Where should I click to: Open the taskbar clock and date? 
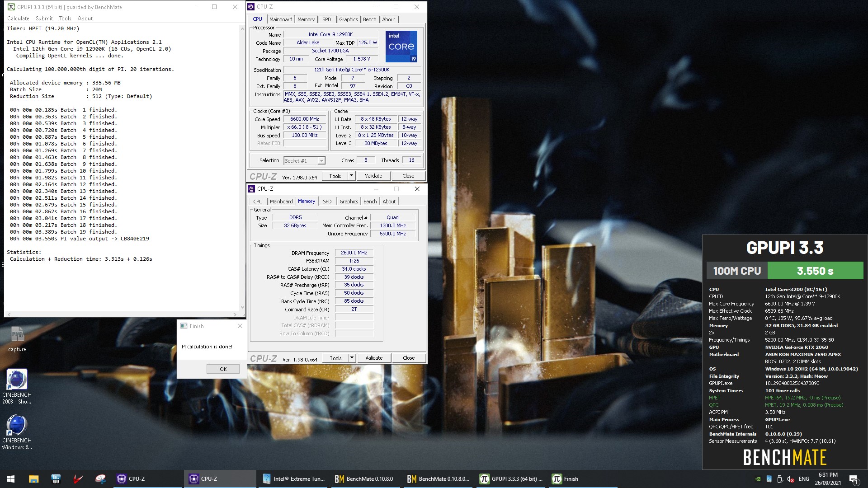[x=828, y=479]
